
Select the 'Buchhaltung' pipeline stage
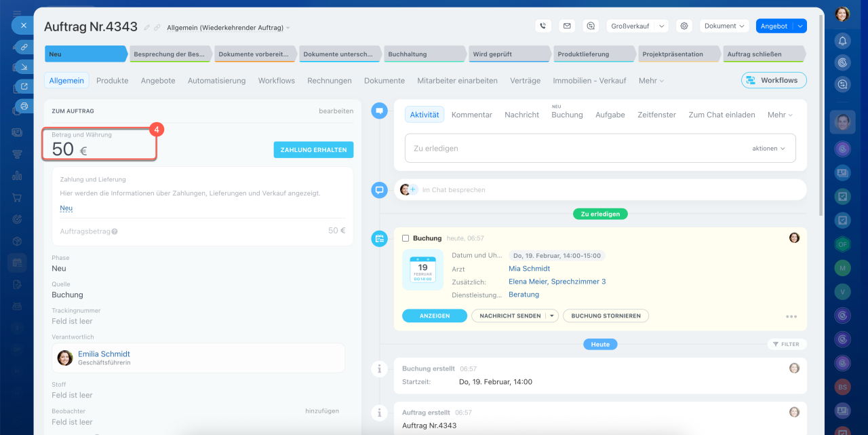pyautogui.click(x=424, y=54)
